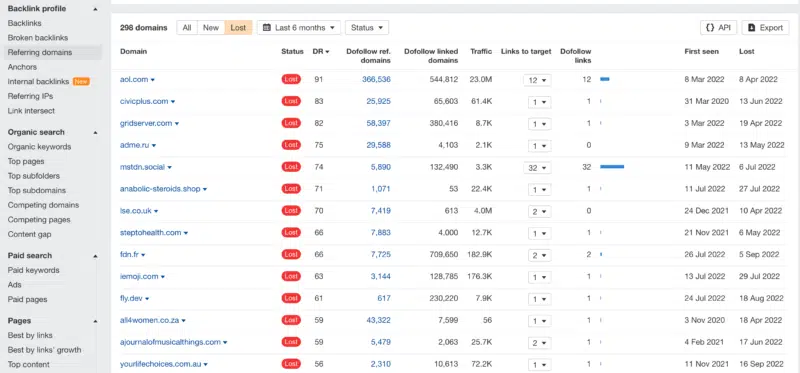The width and height of the screenshot is (800, 373).
Task: Click aol.com dofollow ref. domains 366,536
Action: click(377, 79)
